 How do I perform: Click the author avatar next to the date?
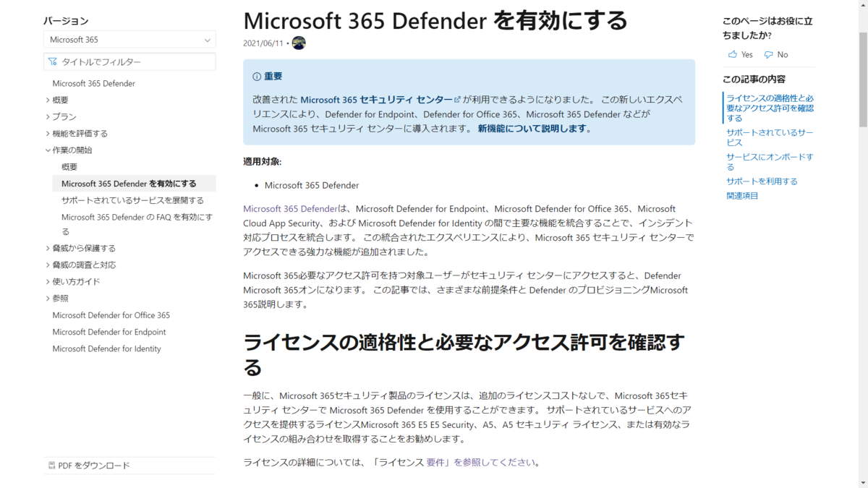[x=299, y=43]
